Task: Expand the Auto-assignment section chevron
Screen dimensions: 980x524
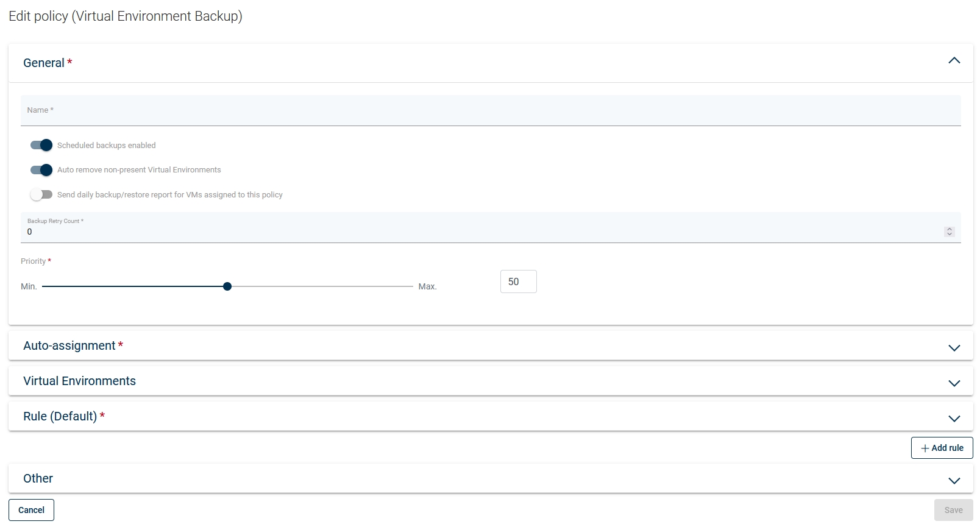Action: click(x=954, y=348)
